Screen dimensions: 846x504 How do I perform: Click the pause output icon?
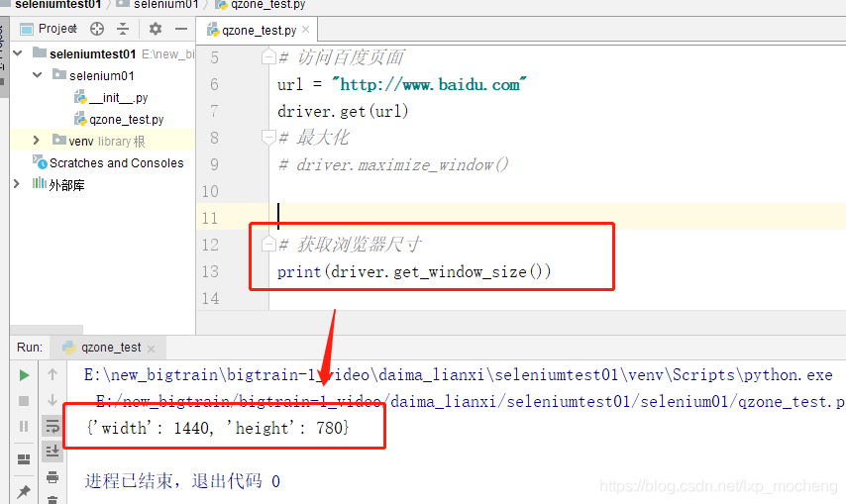[x=24, y=427]
